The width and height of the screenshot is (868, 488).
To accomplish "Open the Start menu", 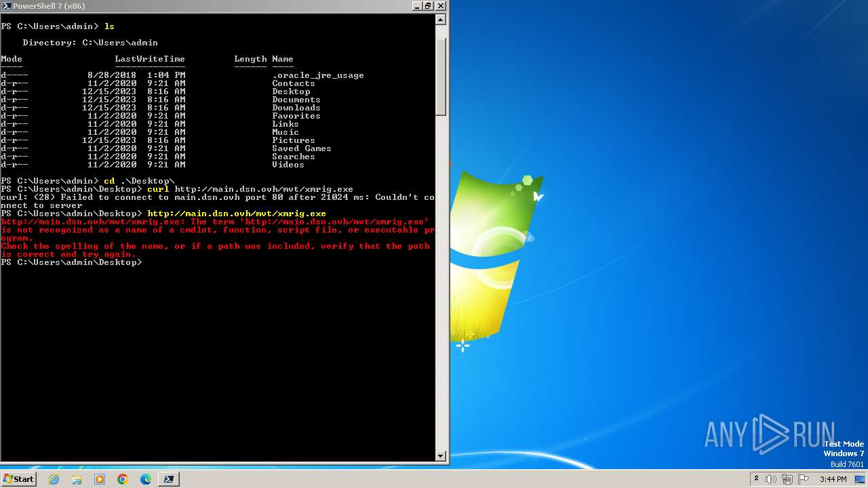I will [x=18, y=479].
